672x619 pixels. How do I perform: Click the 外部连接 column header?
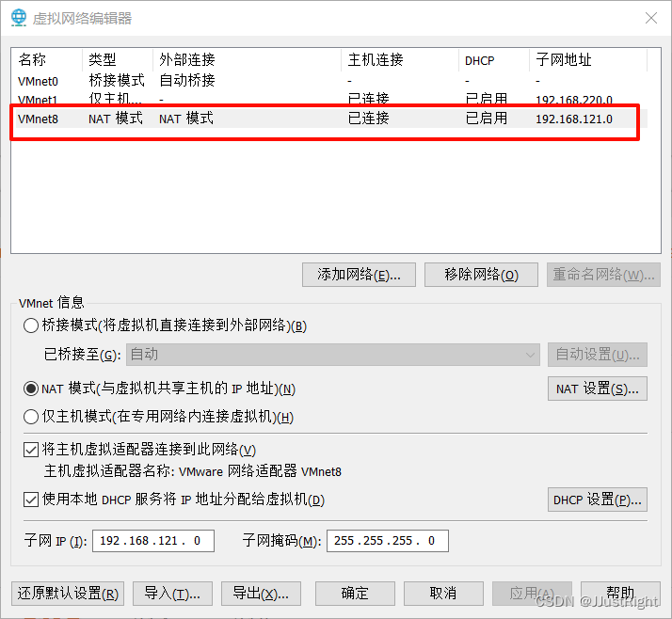click(x=247, y=60)
